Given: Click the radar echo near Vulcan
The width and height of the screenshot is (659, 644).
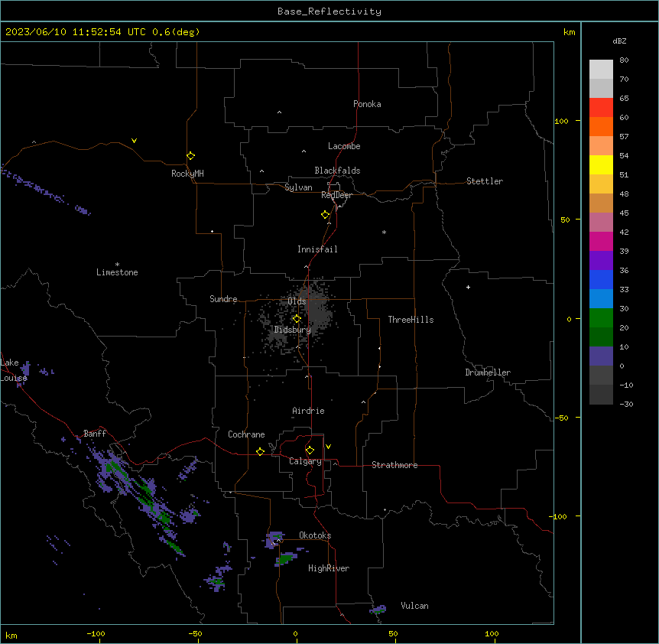Looking at the screenshot, I should point(378,609).
